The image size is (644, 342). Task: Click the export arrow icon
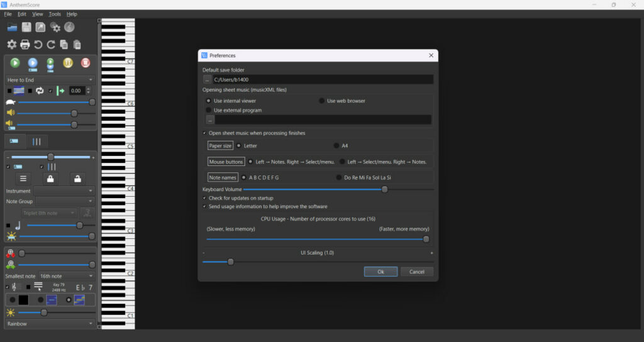pyautogui.click(x=40, y=28)
